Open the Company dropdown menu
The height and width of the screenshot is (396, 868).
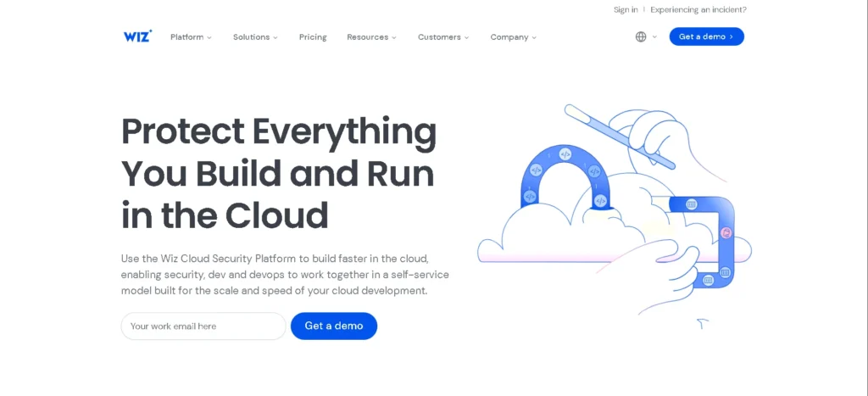click(x=513, y=37)
